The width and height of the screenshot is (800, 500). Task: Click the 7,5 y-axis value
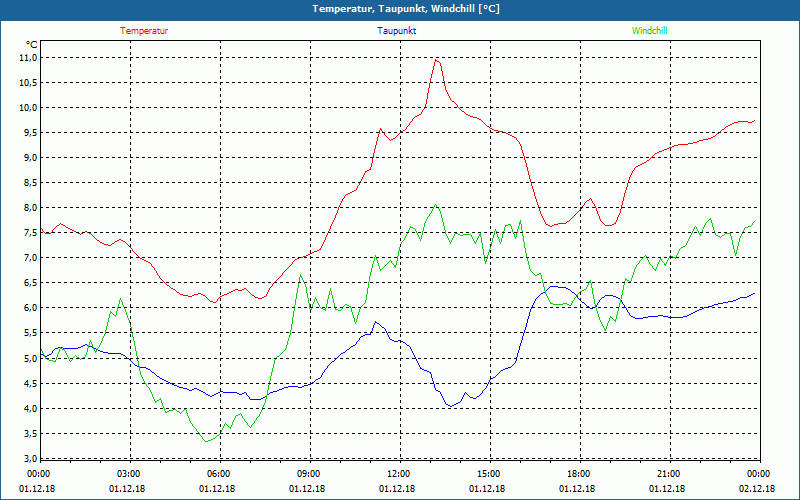tap(31, 233)
